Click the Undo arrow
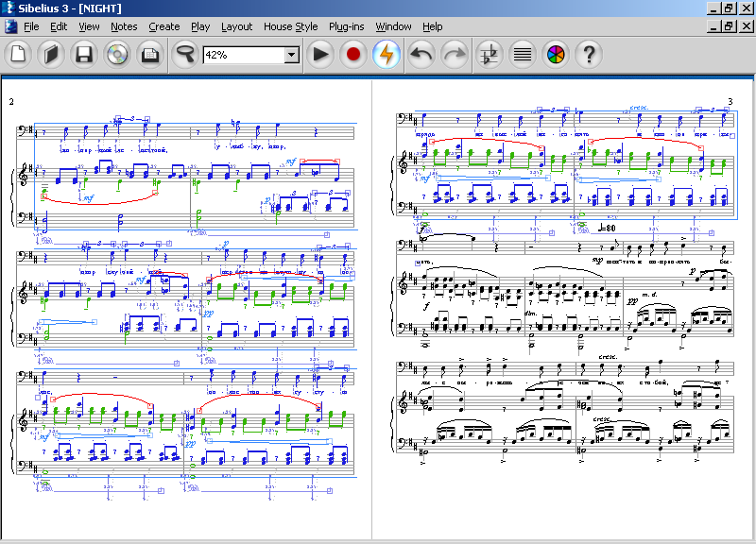This screenshot has height=544, width=756. [421, 55]
